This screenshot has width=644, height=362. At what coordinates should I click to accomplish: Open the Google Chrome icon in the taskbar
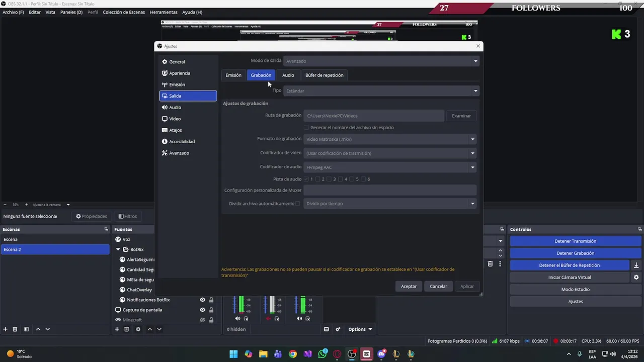pos(293,354)
